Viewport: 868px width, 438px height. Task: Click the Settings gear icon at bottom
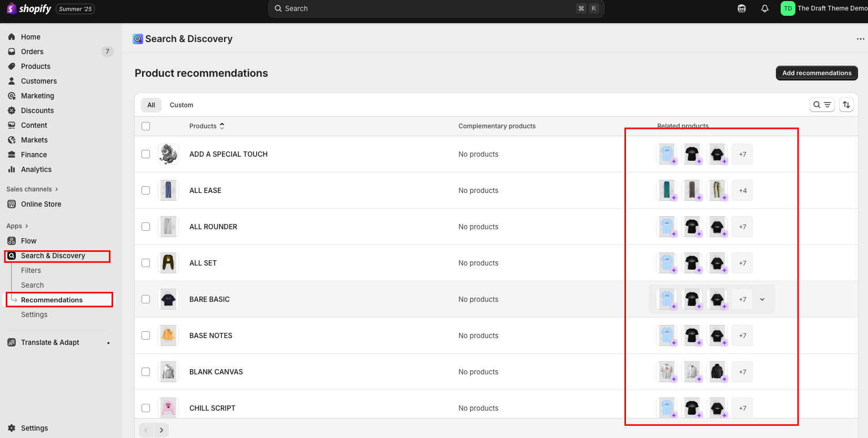tap(12, 428)
